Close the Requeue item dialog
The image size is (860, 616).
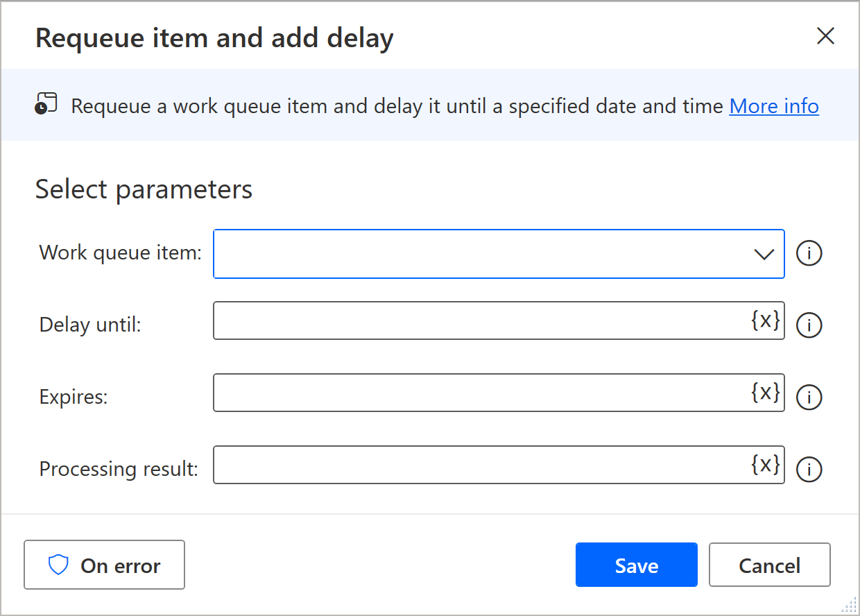click(825, 36)
